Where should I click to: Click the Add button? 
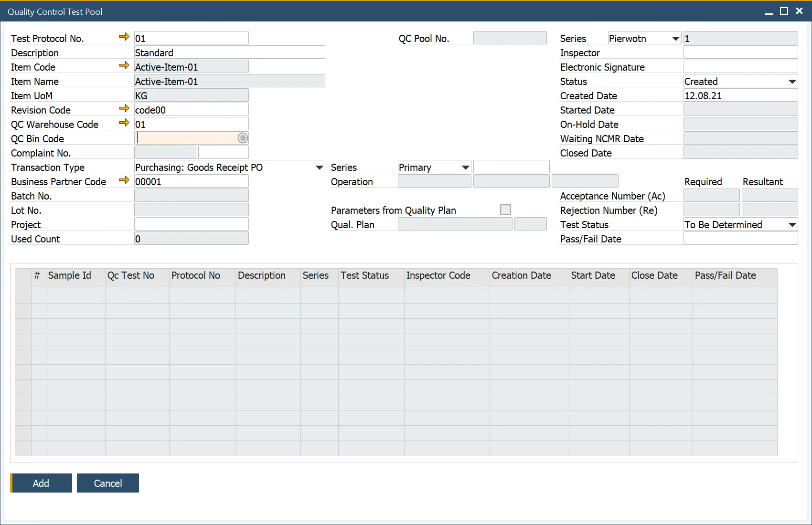tap(41, 483)
